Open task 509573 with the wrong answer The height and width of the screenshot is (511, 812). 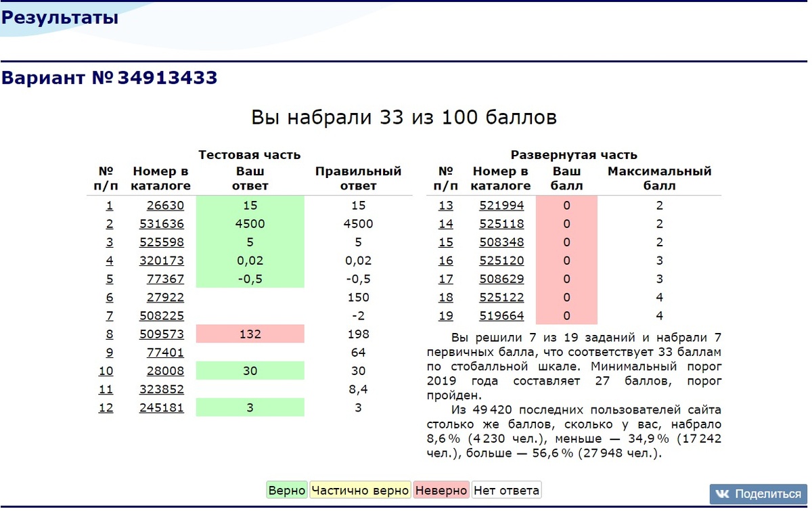[162, 333]
